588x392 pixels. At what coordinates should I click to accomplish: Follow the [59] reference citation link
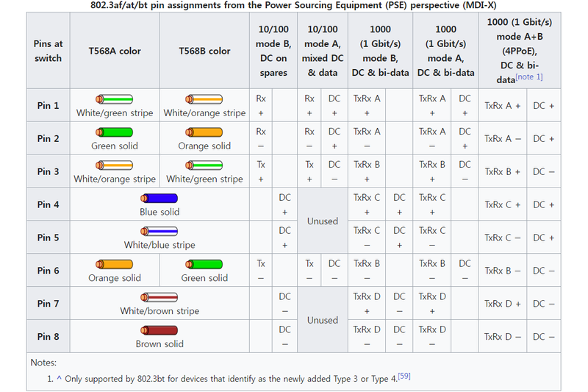[x=404, y=377]
